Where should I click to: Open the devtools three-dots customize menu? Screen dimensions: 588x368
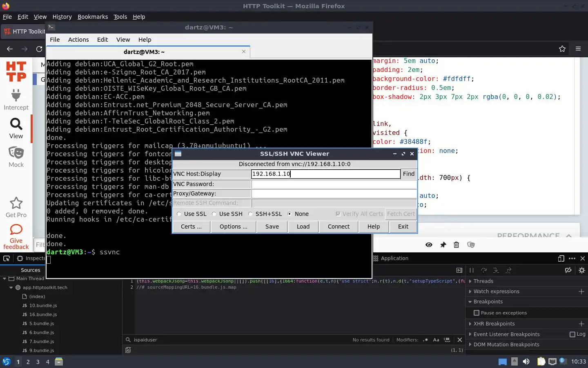(572, 258)
